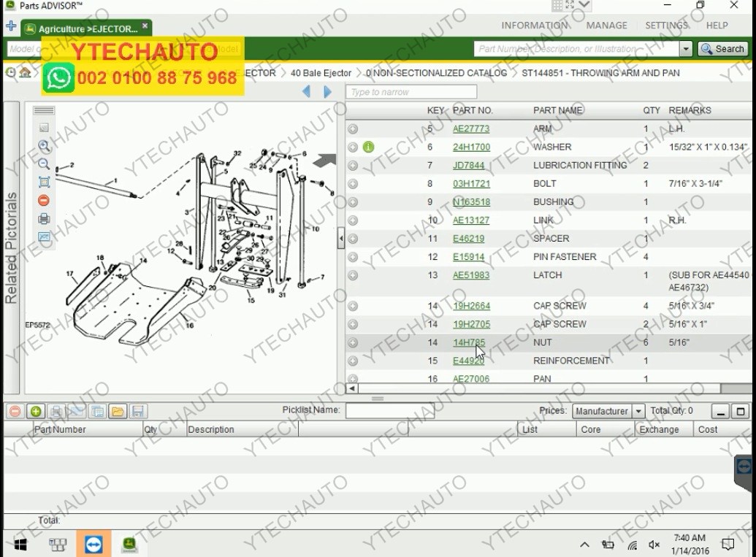756x557 pixels.
Task: Zoom in on the parts diagram
Action: click(44, 146)
